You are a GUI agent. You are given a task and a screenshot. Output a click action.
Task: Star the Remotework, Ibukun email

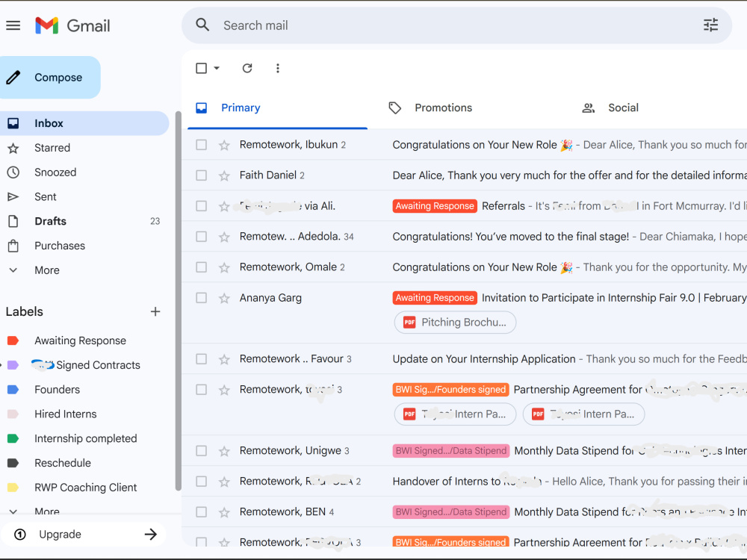coord(224,145)
